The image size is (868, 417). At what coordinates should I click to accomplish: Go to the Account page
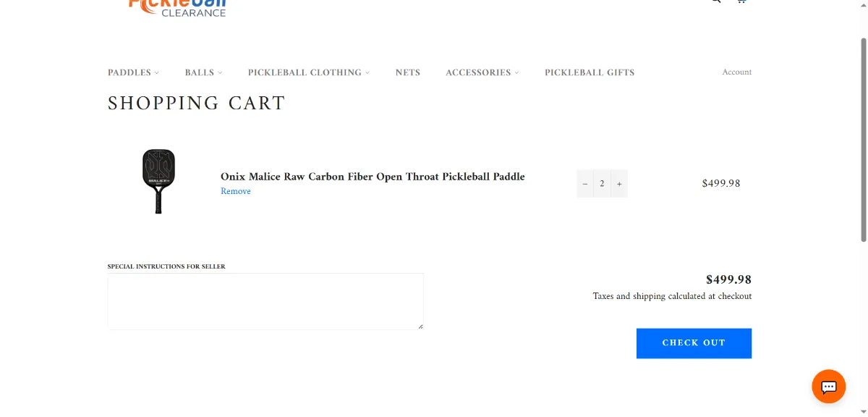pyautogui.click(x=736, y=72)
